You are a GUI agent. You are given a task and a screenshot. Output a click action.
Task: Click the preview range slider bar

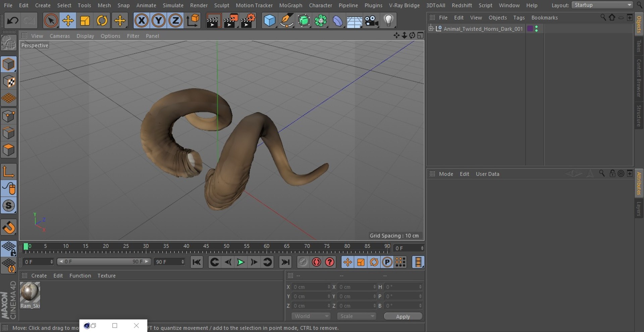[104, 262]
